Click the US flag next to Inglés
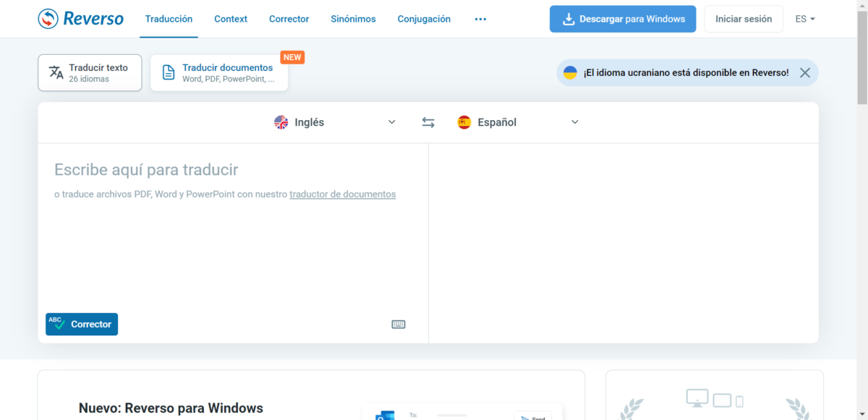The width and height of the screenshot is (868, 420). (x=281, y=122)
